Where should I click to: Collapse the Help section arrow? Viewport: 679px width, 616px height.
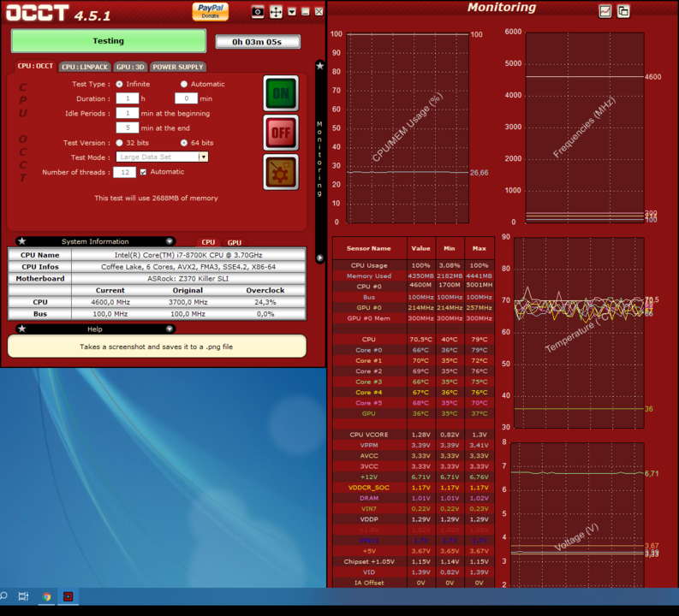coord(170,329)
